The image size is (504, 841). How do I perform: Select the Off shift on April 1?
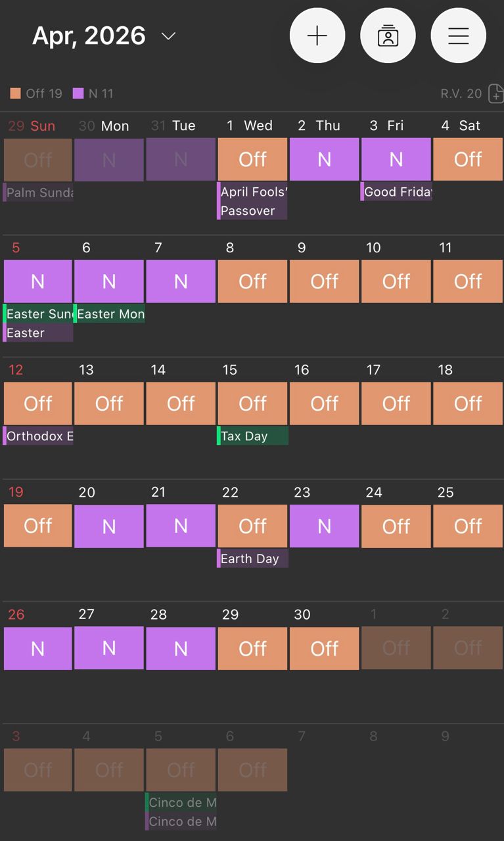click(252, 159)
